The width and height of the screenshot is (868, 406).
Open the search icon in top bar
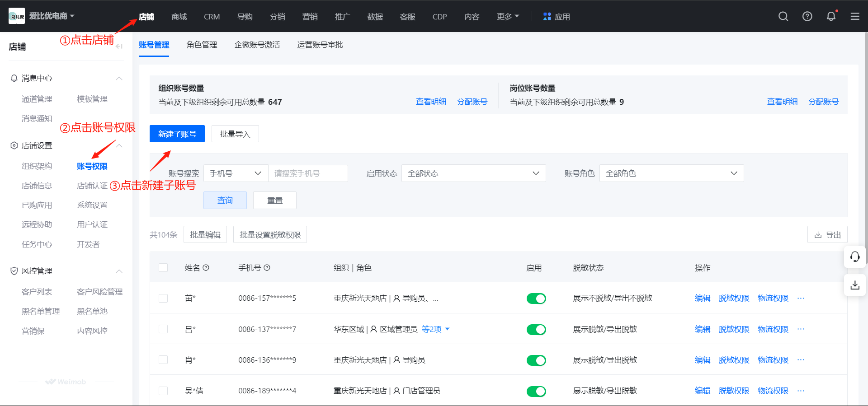point(783,16)
